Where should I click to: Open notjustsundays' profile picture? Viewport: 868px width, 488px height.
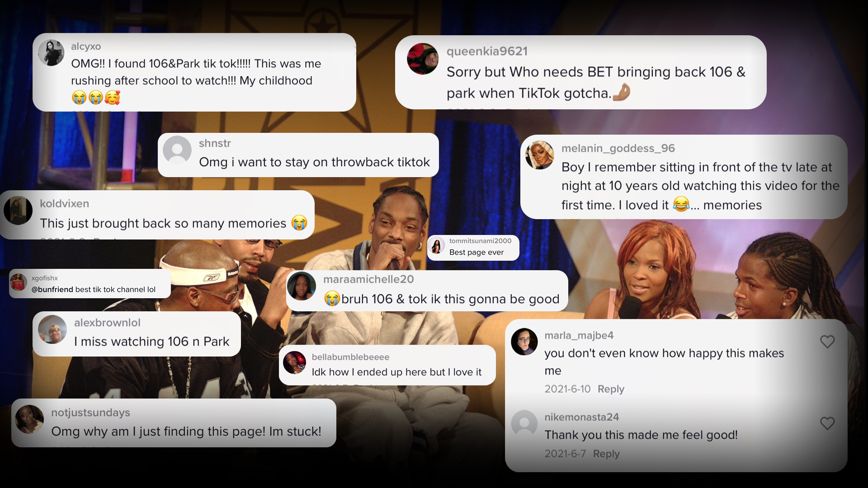tap(29, 419)
